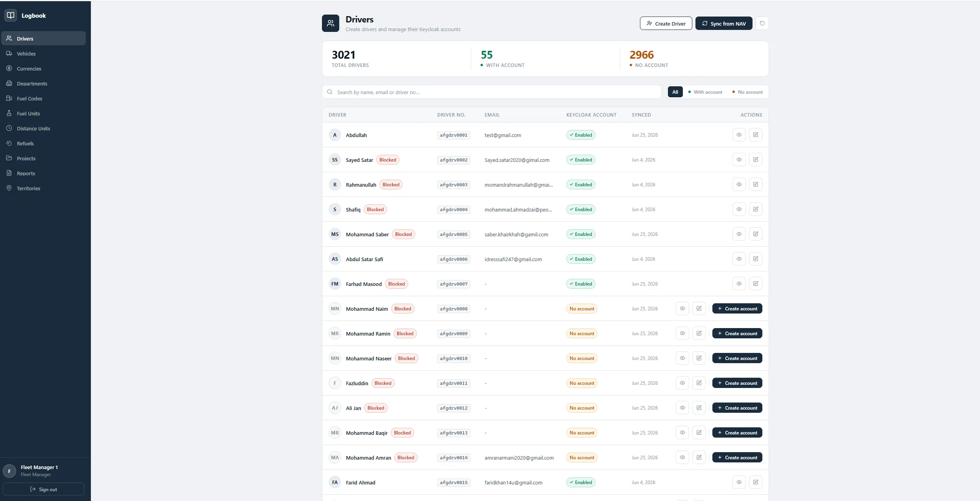
Task: Go to Reports page
Action: pyautogui.click(x=43, y=173)
